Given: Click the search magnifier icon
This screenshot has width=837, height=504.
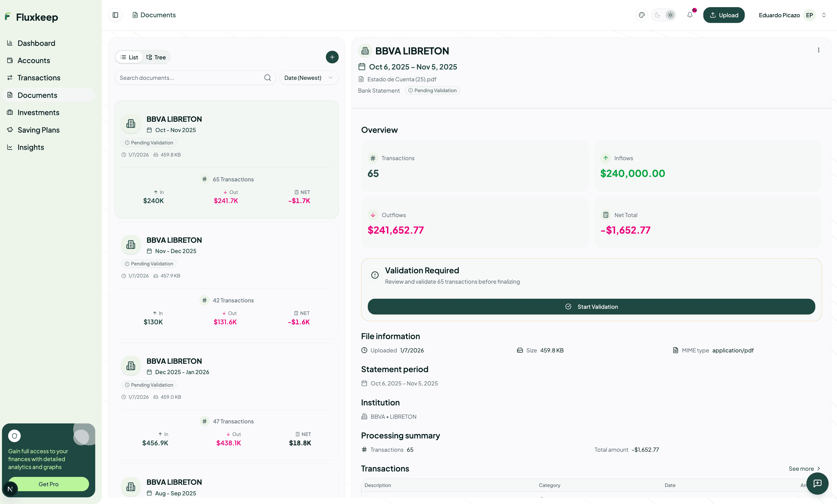Looking at the screenshot, I should [267, 78].
